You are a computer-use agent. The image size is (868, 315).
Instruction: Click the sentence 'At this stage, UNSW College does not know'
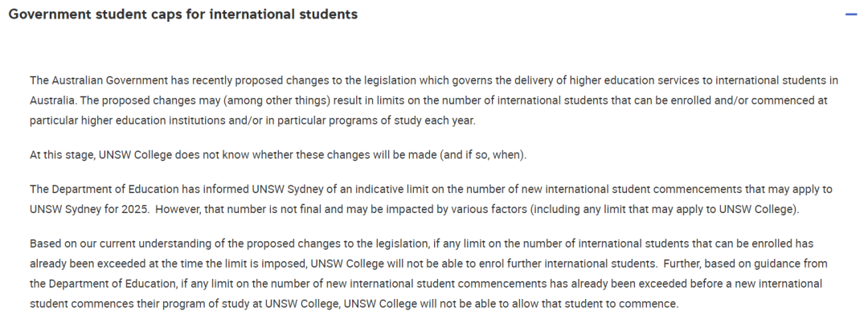(x=278, y=155)
